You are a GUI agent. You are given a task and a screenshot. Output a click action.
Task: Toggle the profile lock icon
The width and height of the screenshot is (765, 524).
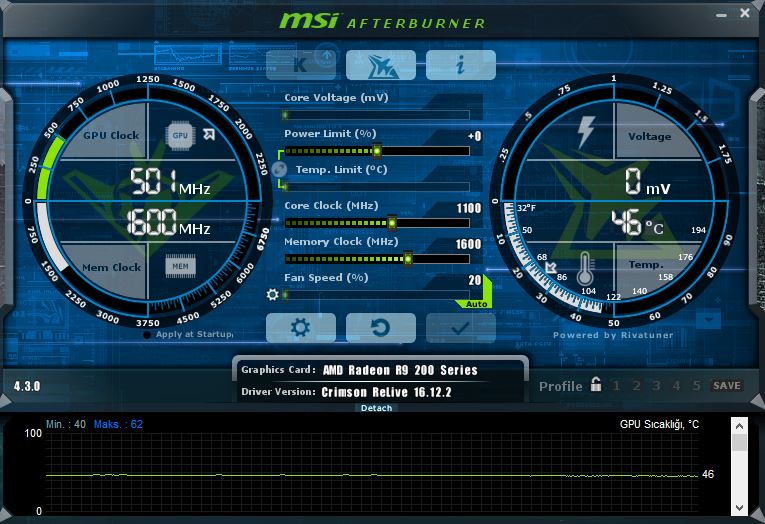tap(596, 384)
